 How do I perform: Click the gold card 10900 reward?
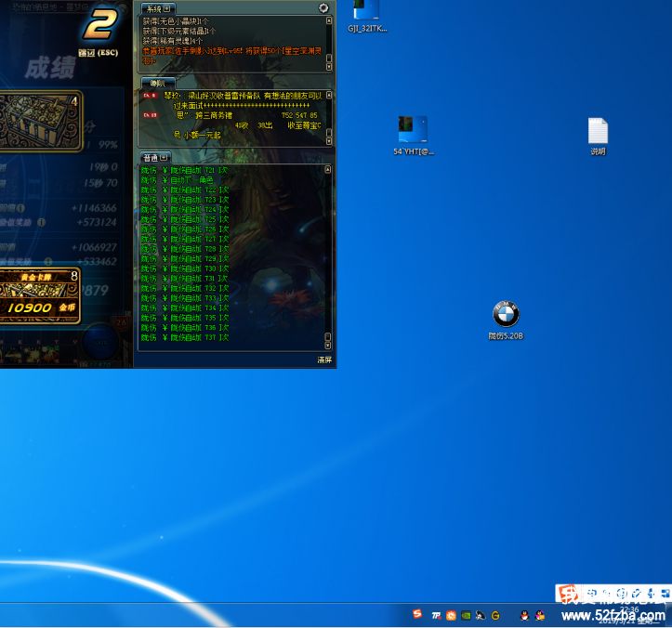pyautogui.click(x=37, y=297)
